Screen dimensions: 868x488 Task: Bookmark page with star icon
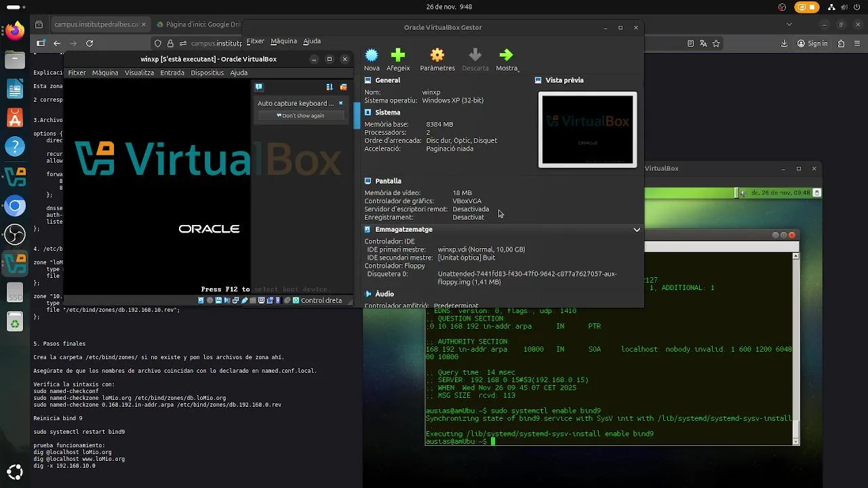tap(716, 43)
